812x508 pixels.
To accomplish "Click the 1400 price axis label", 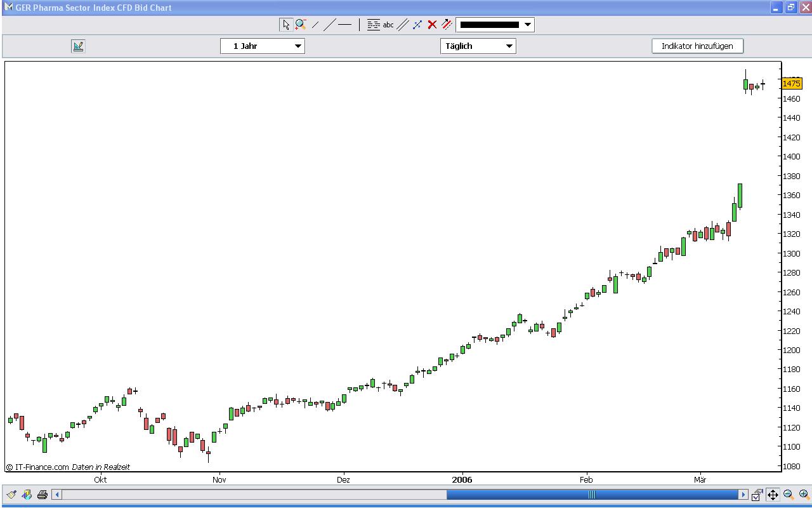I will 791,156.
